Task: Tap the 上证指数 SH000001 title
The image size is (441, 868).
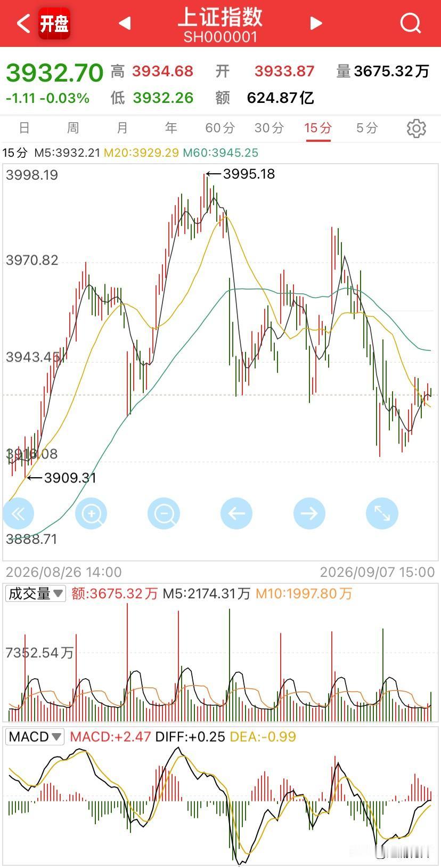Action: [220, 25]
